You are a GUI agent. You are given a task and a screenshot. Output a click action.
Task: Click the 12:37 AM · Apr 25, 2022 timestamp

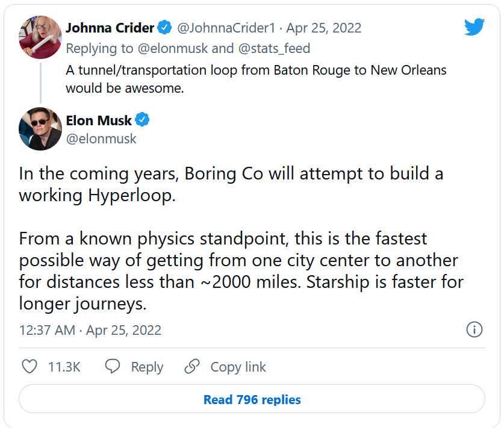[90, 330]
